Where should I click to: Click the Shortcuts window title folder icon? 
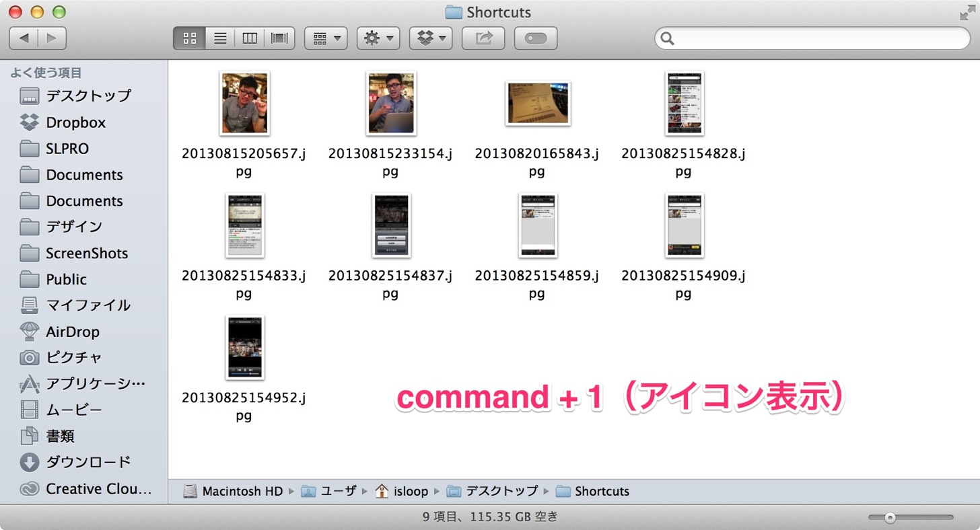point(454,12)
